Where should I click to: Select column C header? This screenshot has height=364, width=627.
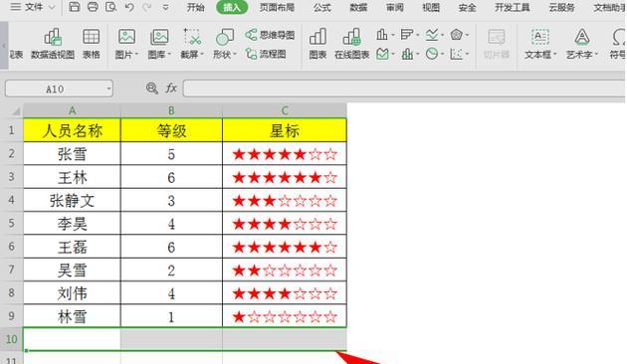pos(285,110)
